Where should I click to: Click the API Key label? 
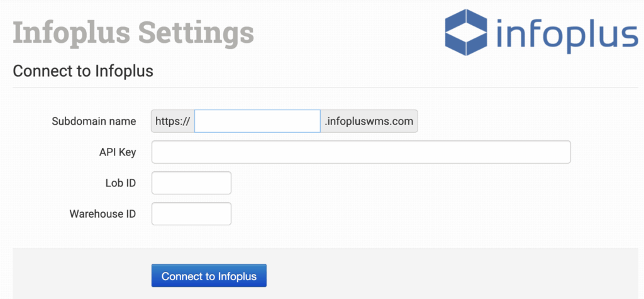tap(117, 152)
